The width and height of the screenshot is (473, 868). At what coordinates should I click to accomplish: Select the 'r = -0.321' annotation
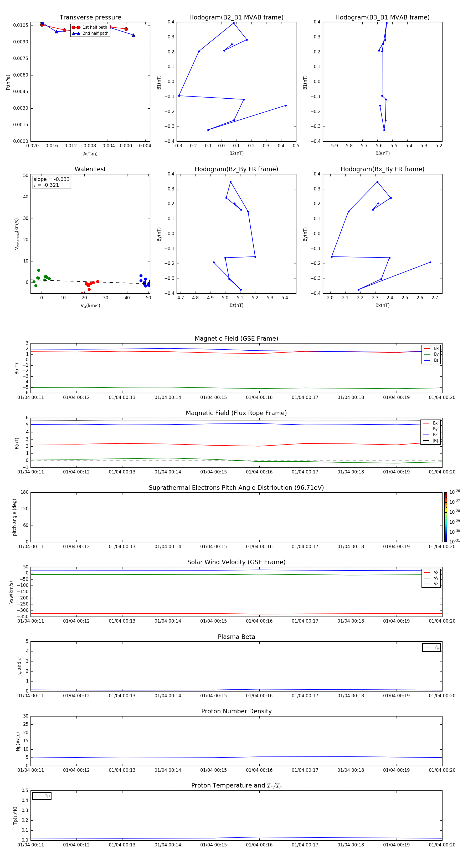click(46, 185)
